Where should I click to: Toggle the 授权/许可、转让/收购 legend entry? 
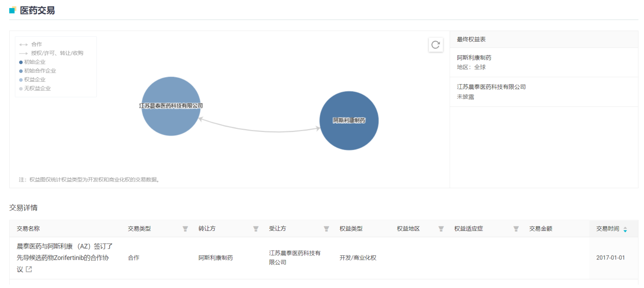pos(52,53)
